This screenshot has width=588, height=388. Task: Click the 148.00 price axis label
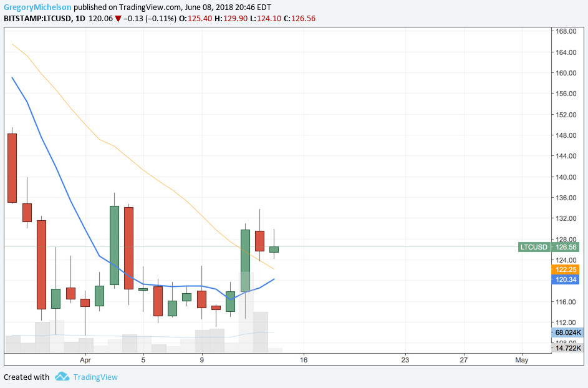click(x=566, y=135)
